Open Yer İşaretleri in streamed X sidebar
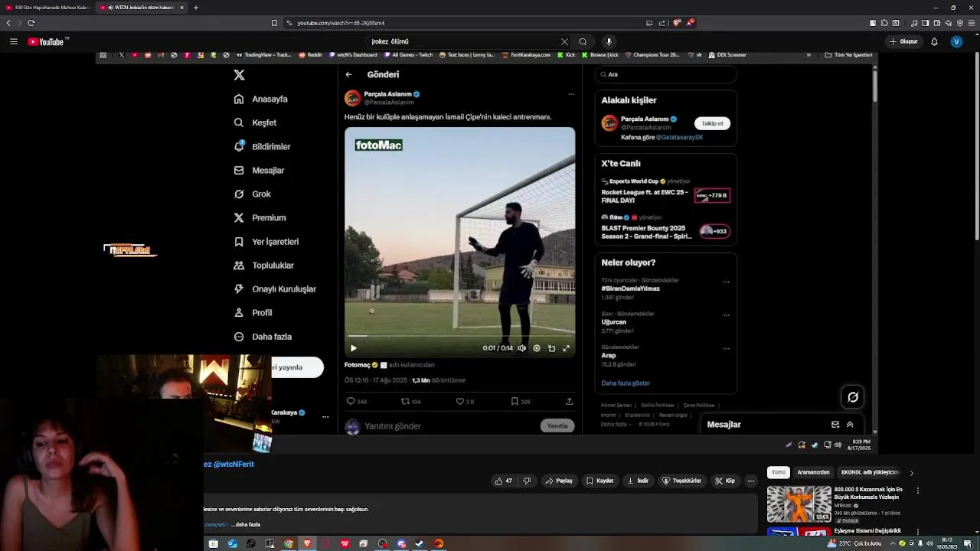 coord(266,241)
